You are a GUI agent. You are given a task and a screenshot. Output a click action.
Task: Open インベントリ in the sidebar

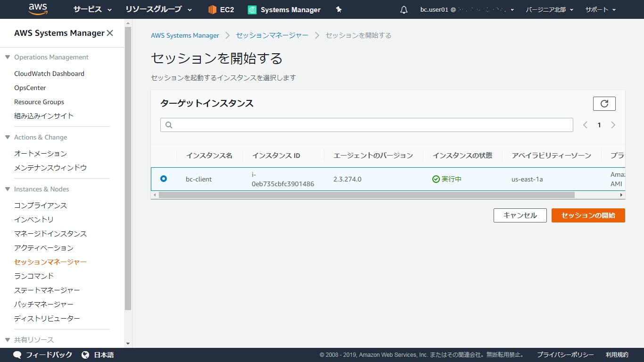click(34, 220)
